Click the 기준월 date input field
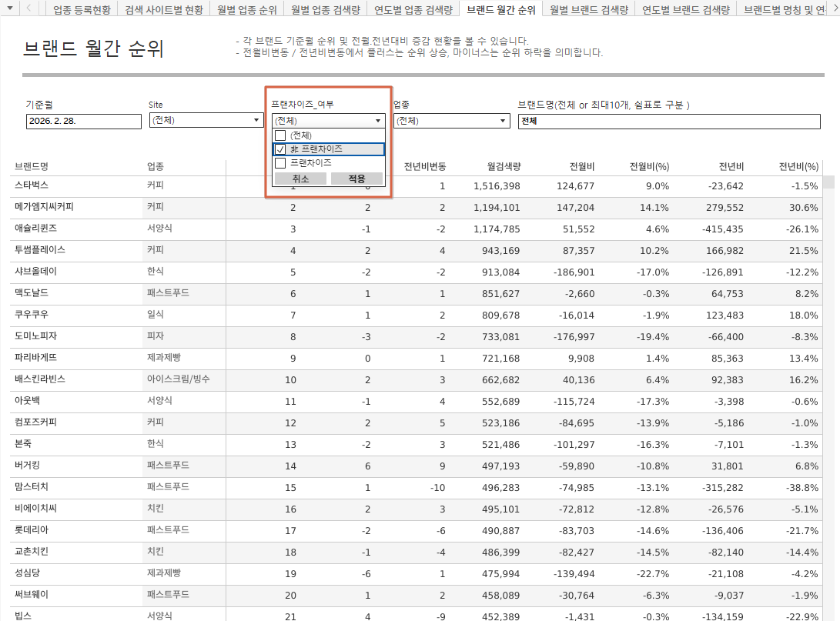840x621 pixels. [x=83, y=121]
